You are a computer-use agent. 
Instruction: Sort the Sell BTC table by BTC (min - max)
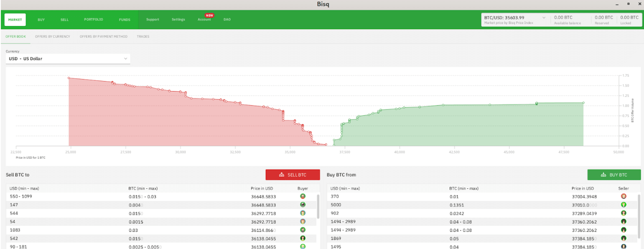(143, 188)
